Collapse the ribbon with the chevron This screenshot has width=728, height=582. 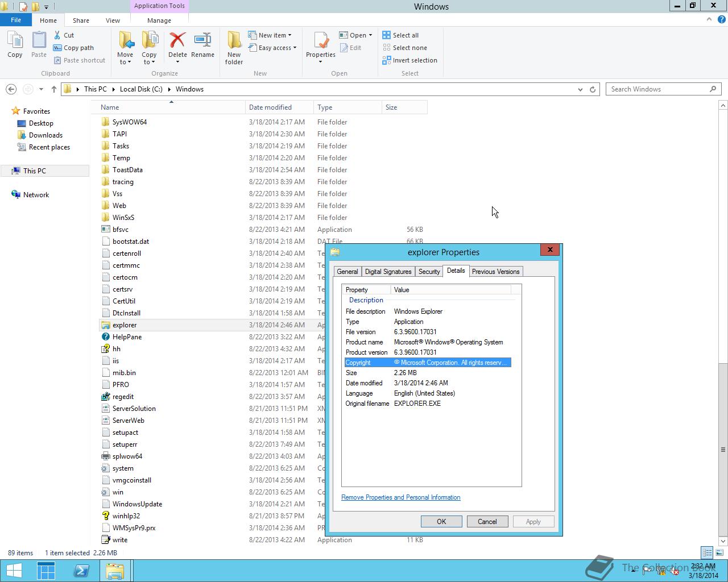point(709,19)
